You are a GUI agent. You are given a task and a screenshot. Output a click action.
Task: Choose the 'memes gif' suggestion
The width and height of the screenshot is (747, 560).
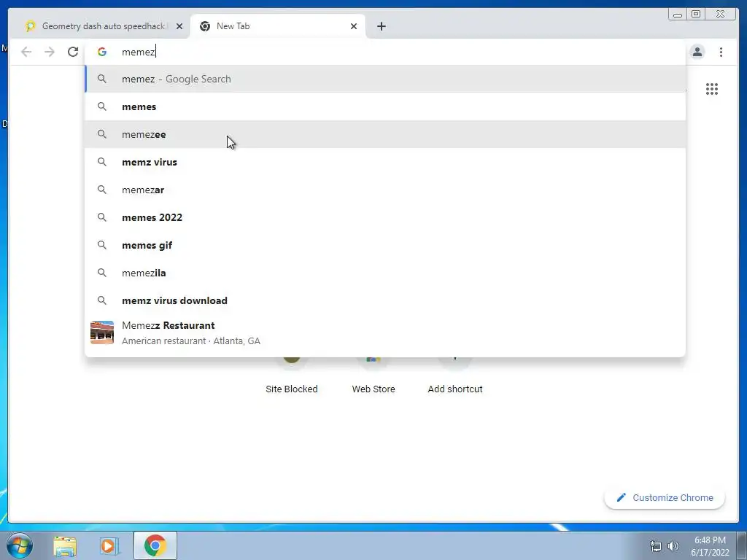click(385, 245)
